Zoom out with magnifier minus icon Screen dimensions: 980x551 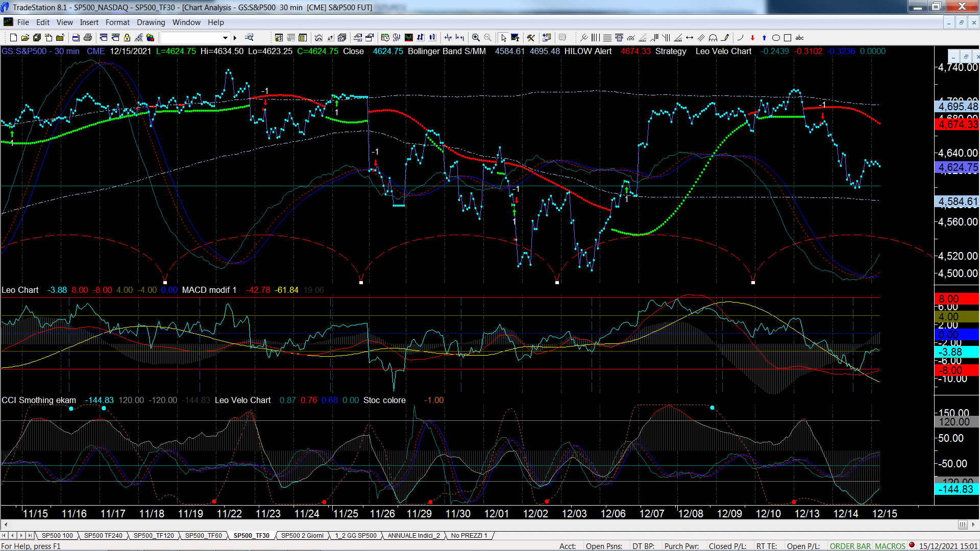[487, 38]
